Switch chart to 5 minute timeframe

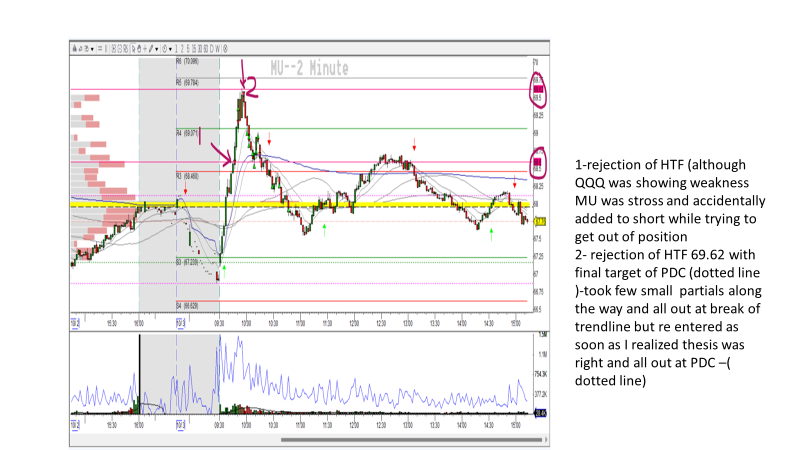(x=188, y=49)
